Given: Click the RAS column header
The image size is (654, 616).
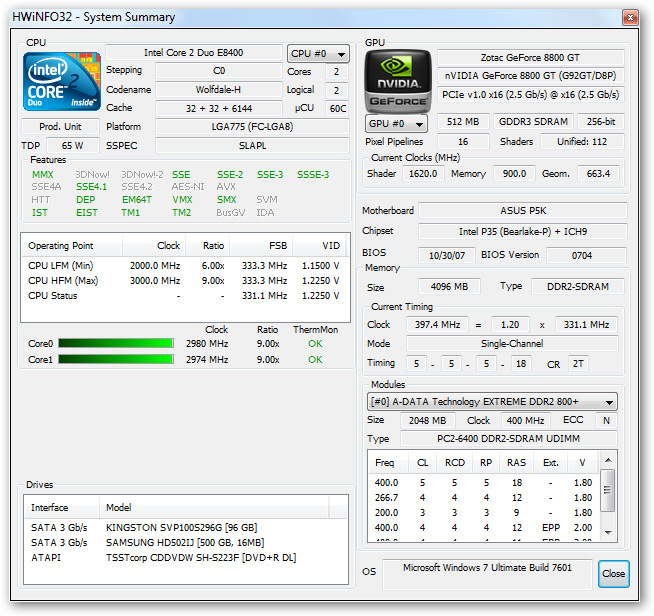Looking at the screenshot, I should click(x=516, y=463).
